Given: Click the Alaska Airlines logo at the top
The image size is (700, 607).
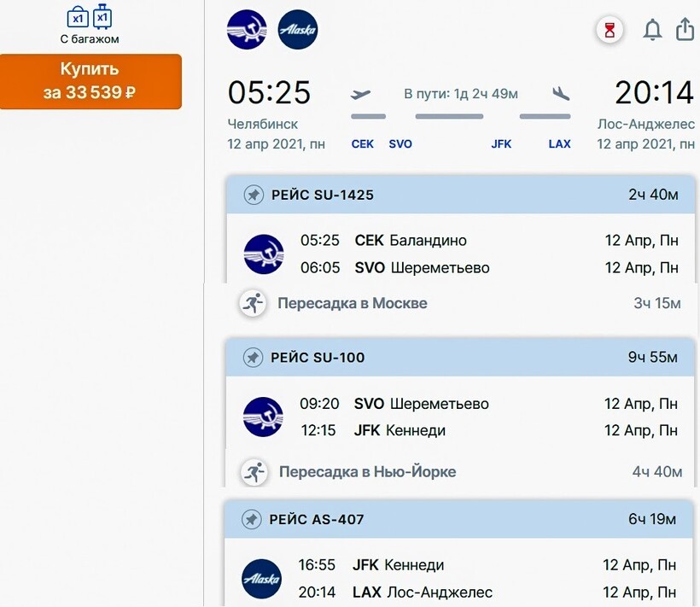Looking at the screenshot, I should coord(298,30).
